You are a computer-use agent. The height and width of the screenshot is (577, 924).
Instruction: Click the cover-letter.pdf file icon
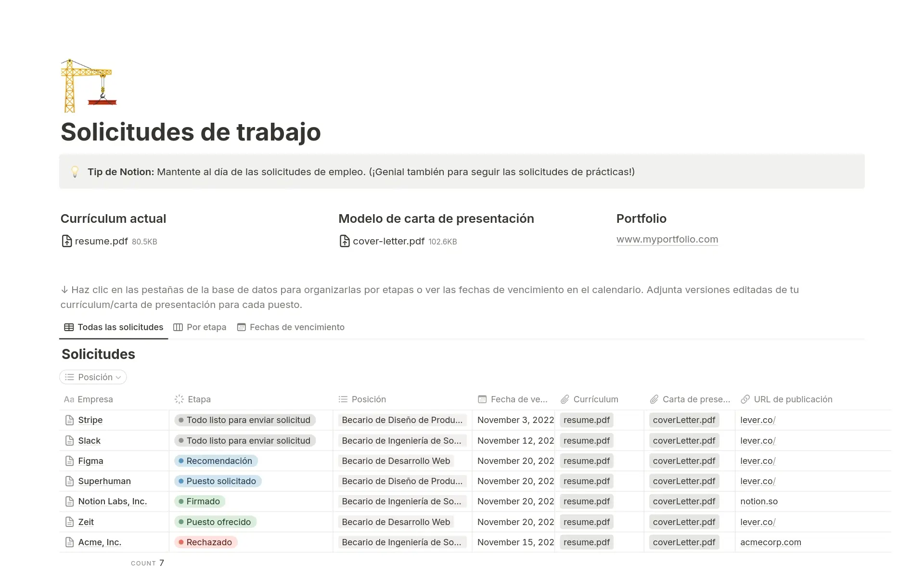point(345,241)
